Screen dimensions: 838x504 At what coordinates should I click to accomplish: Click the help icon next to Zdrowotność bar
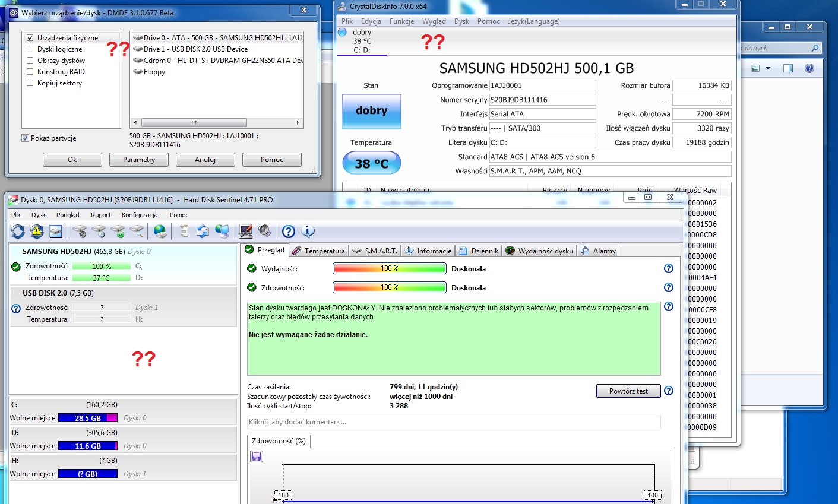[x=669, y=287]
